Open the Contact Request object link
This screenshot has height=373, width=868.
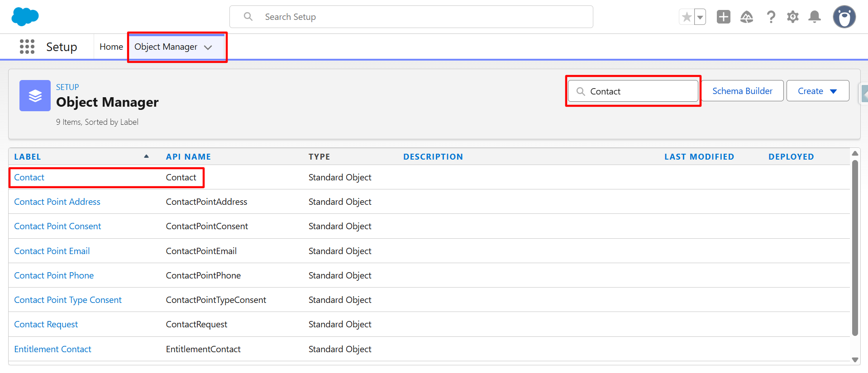pos(46,324)
